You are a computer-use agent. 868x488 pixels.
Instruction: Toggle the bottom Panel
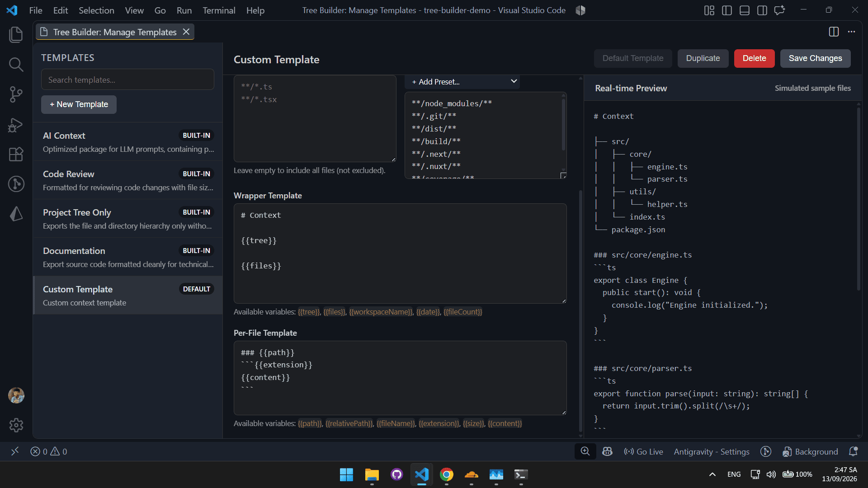pos(745,10)
